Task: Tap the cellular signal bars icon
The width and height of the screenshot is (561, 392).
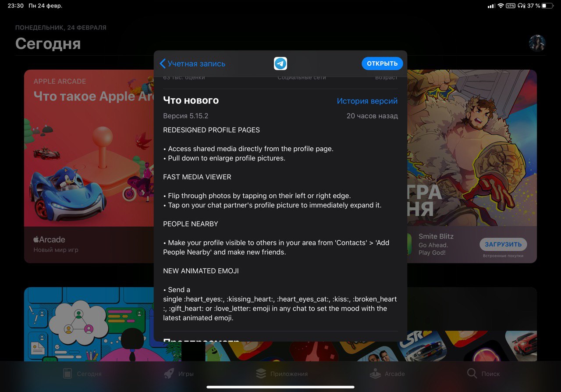Action: point(491,6)
